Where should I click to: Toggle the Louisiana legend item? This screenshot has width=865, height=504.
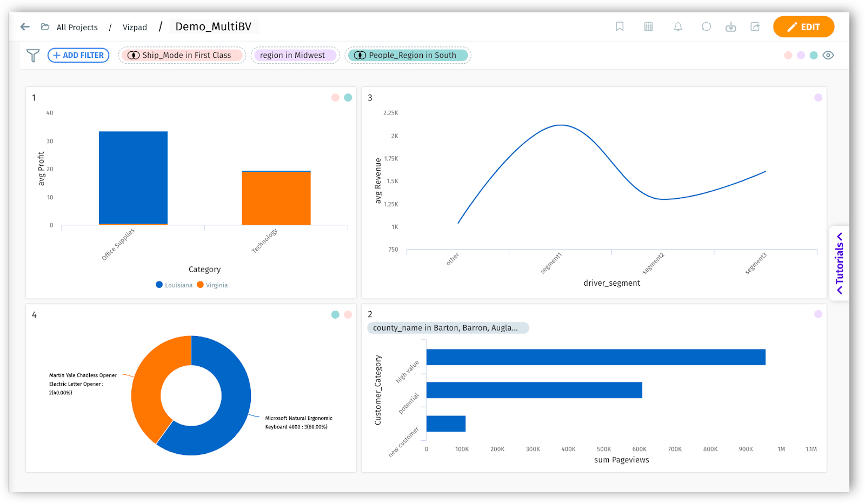point(174,285)
